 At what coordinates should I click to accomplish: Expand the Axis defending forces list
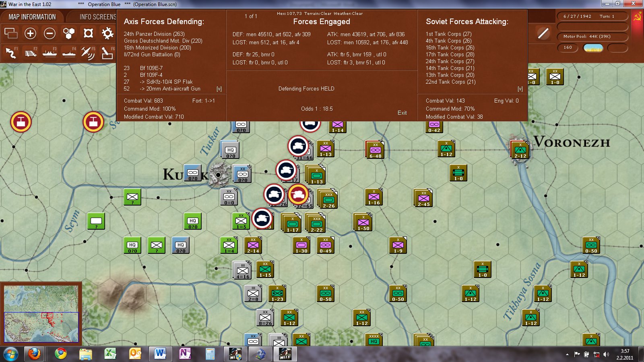(219, 89)
